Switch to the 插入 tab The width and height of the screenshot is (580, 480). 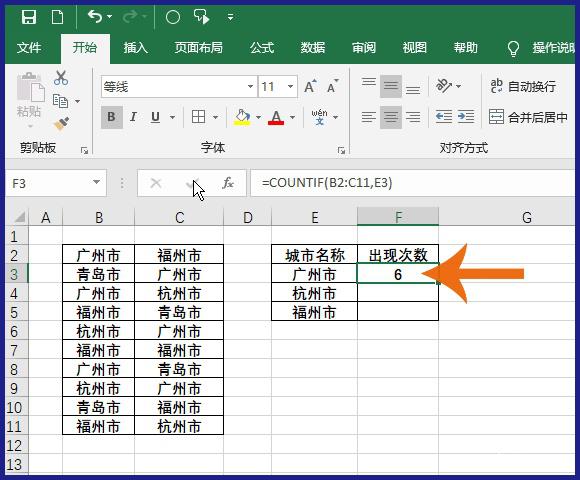(135, 48)
